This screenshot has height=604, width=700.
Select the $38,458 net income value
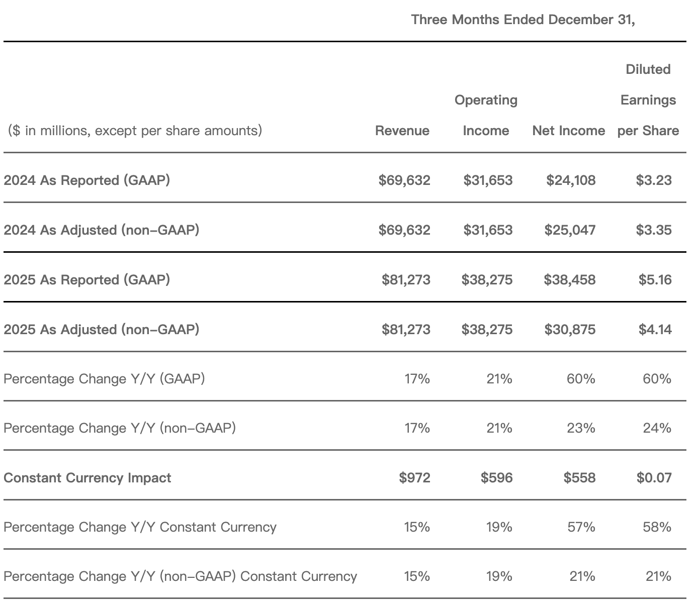coord(569,279)
